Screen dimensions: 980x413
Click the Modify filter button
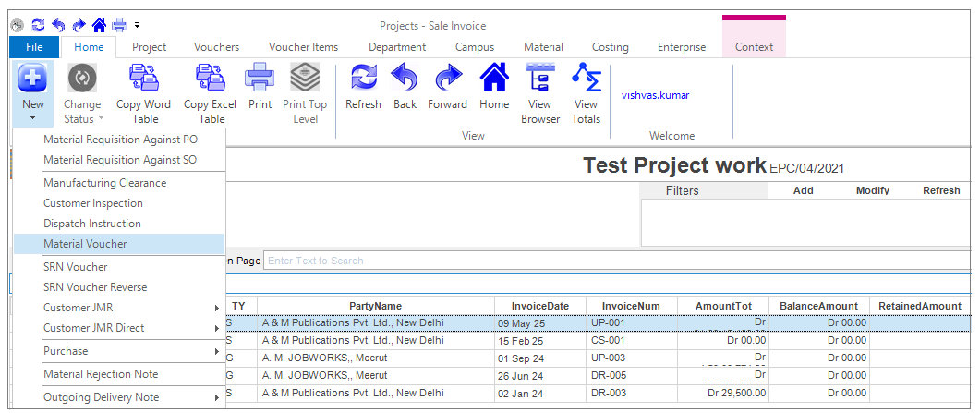872,190
